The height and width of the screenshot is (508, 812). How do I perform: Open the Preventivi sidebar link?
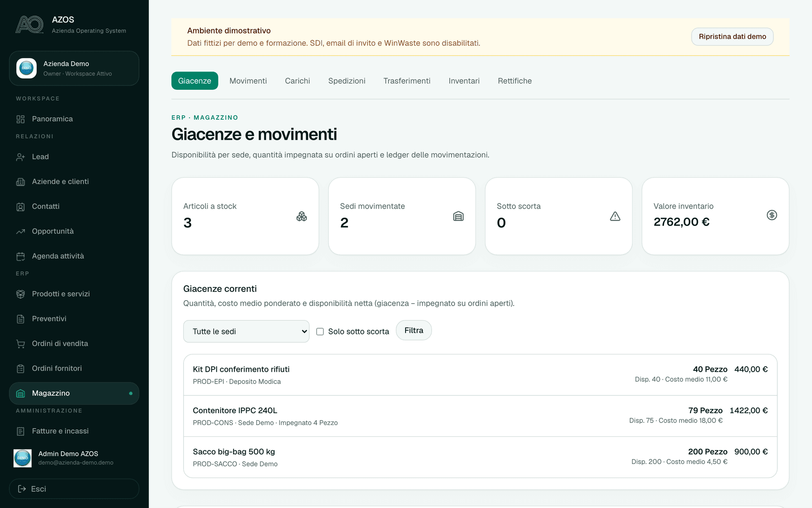pos(74,319)
